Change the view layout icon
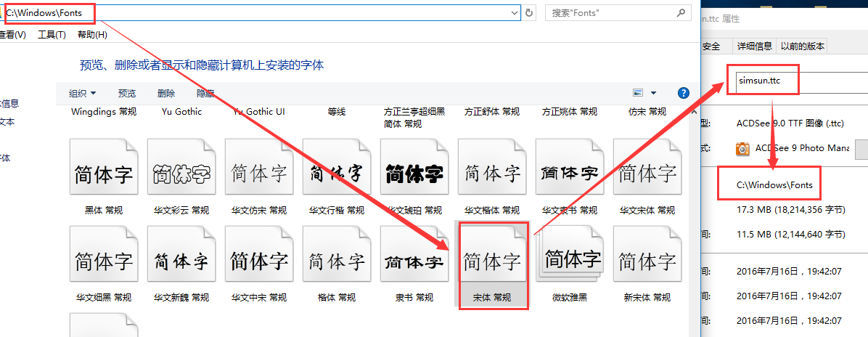The width and height of the screenshot is (868, 337). [x=638, y=92]
